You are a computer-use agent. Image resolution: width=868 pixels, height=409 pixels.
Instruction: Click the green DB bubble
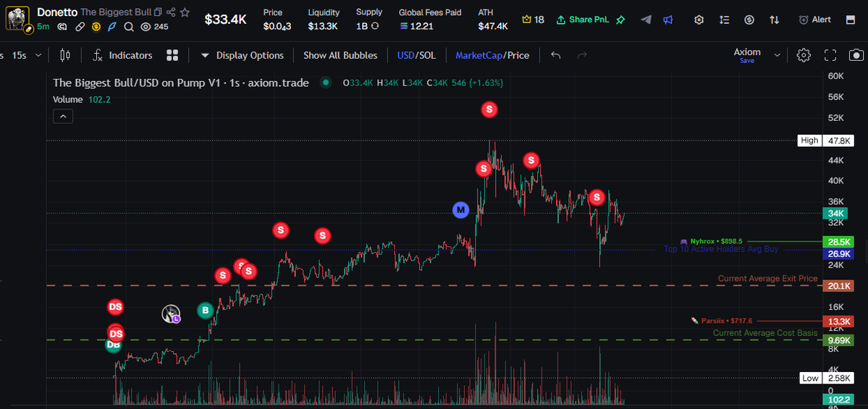(x=114, y=347)
